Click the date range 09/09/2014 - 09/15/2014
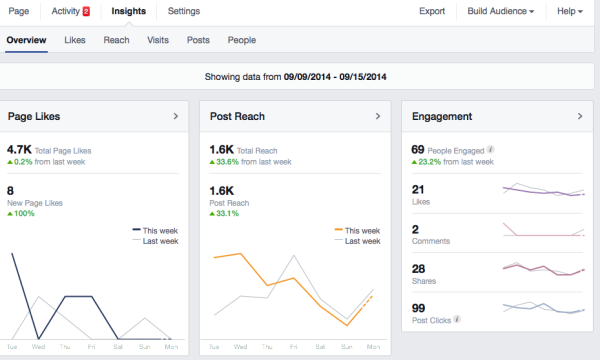600x360 pixels. click(x=335, y=77)
